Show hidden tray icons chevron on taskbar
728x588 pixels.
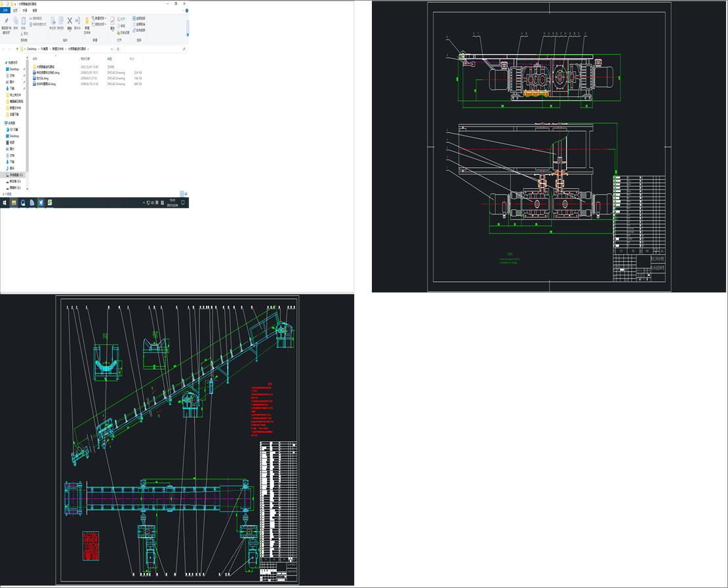(x=144, y=203)
